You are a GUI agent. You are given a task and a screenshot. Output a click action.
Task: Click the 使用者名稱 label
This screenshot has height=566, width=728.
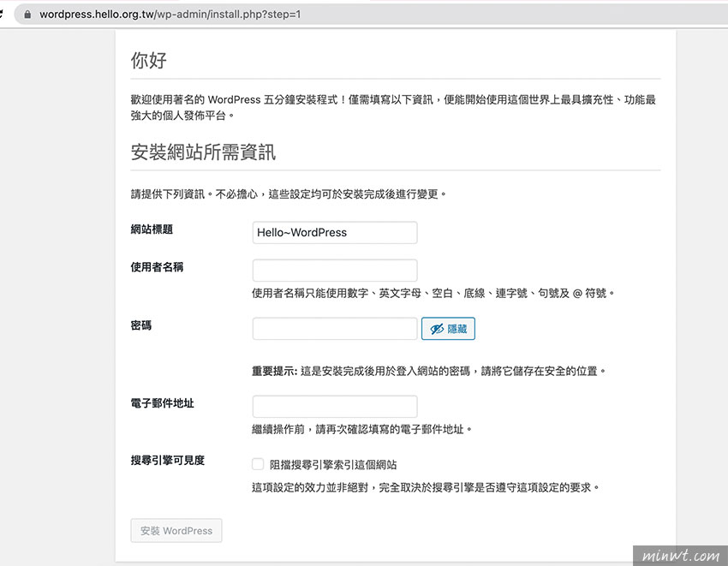point(157,267)
